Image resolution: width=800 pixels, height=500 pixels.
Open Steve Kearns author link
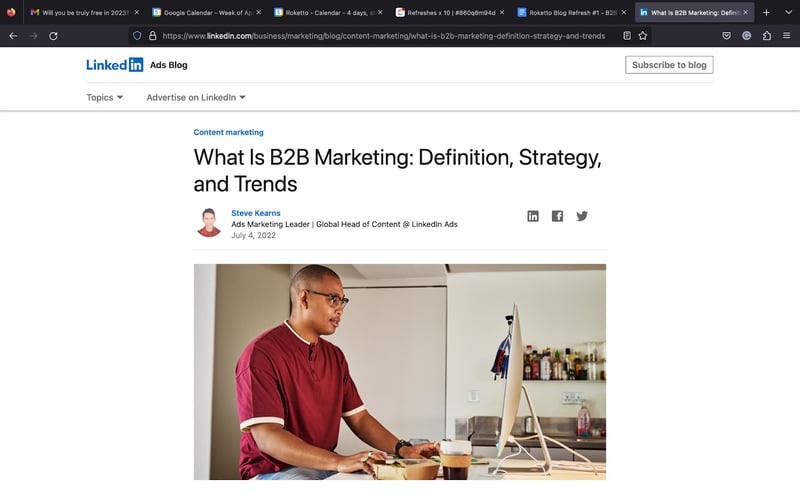(256, 213)
